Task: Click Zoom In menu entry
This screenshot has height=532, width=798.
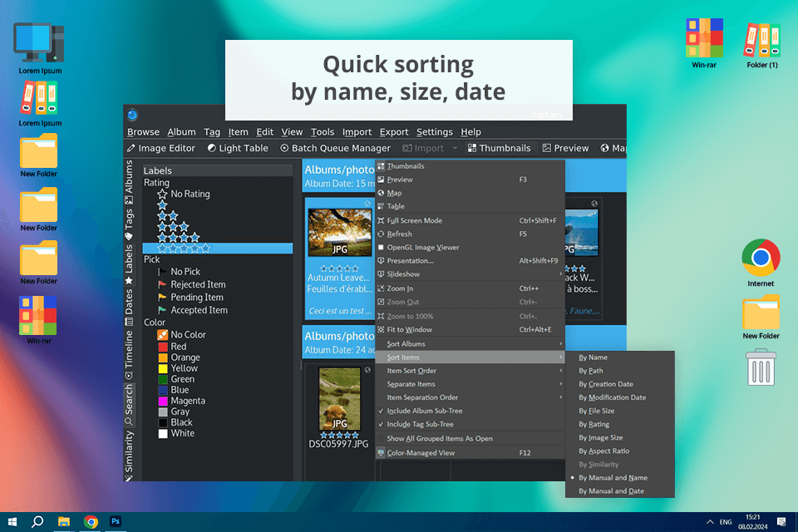Action: (x=470, y=288)
